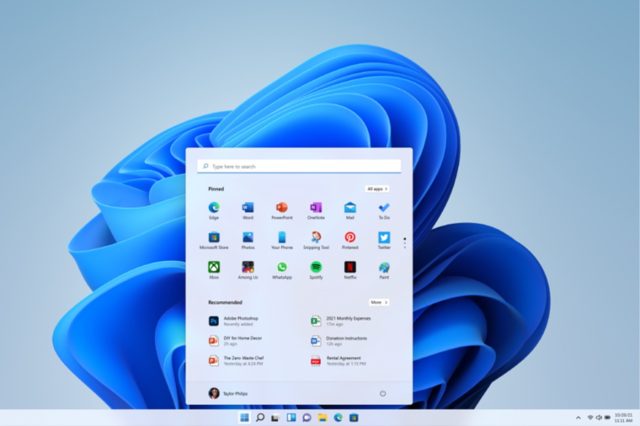Open Microsoft Edge from pinned apps
Screen dimensions: 640x426
214,208
